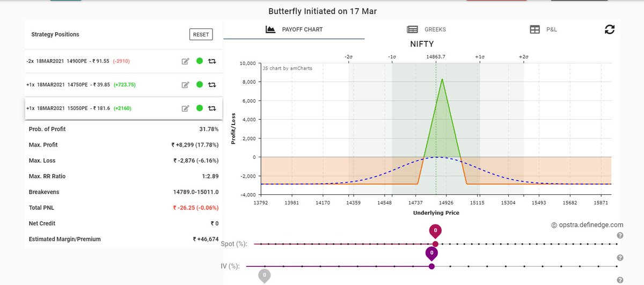Switch to the P&L tab

click(x=543, y=30)
